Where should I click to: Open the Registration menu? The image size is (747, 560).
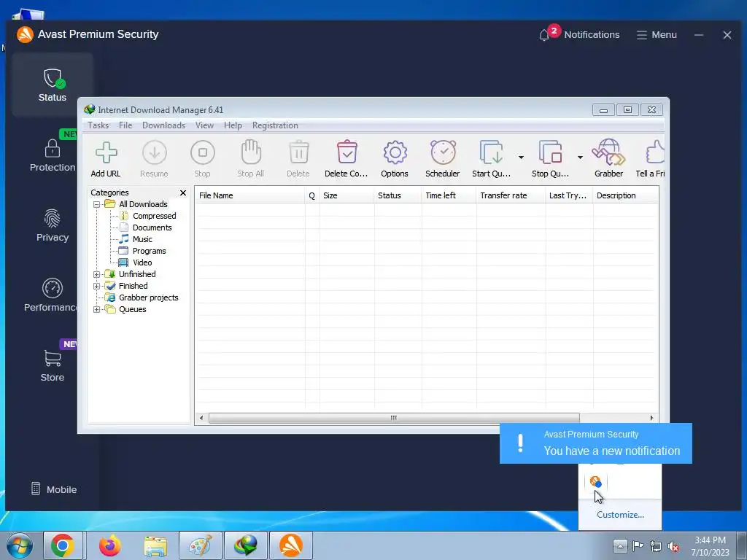pos(275,125)
